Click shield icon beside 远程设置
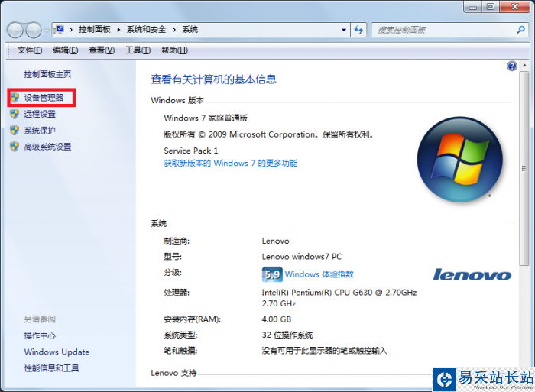Viewport: 535px width, 392px height. point(15,114)
